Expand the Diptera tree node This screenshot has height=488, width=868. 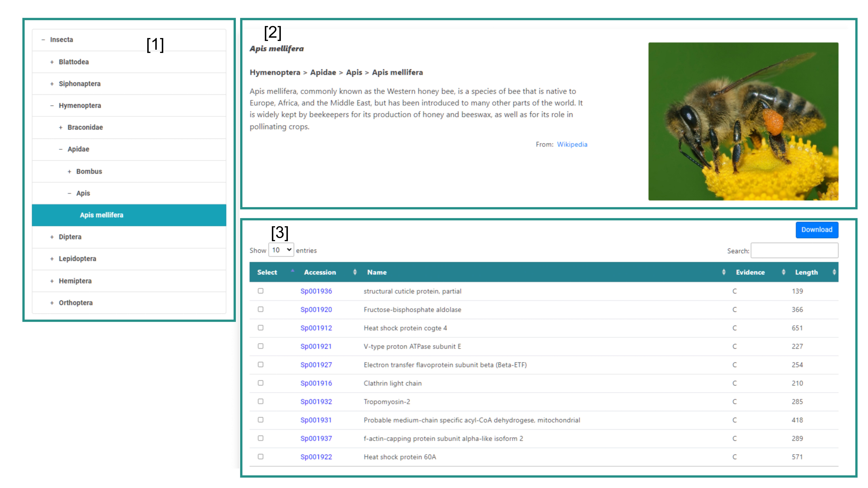(x=52, y=237)
